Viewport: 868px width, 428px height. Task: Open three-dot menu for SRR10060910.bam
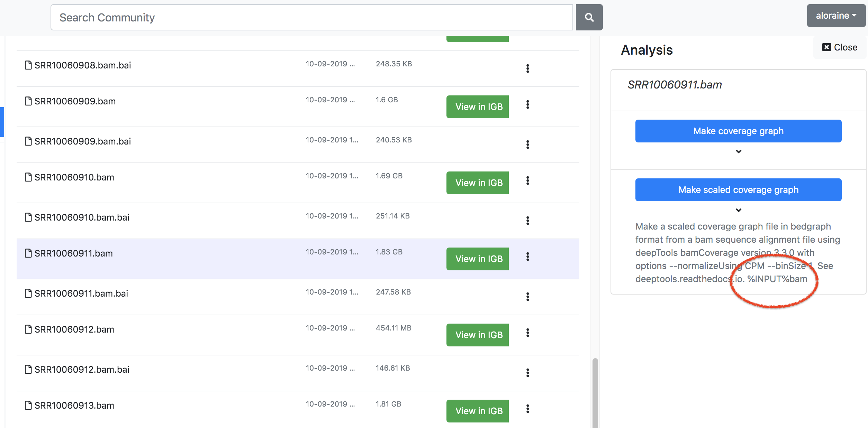(527, 180)
